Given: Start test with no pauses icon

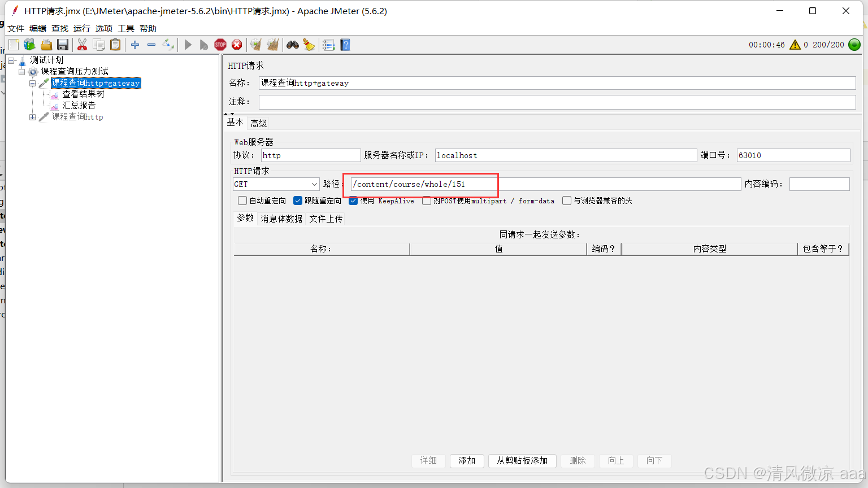Looking at the screenshot, I should (204, 45).
